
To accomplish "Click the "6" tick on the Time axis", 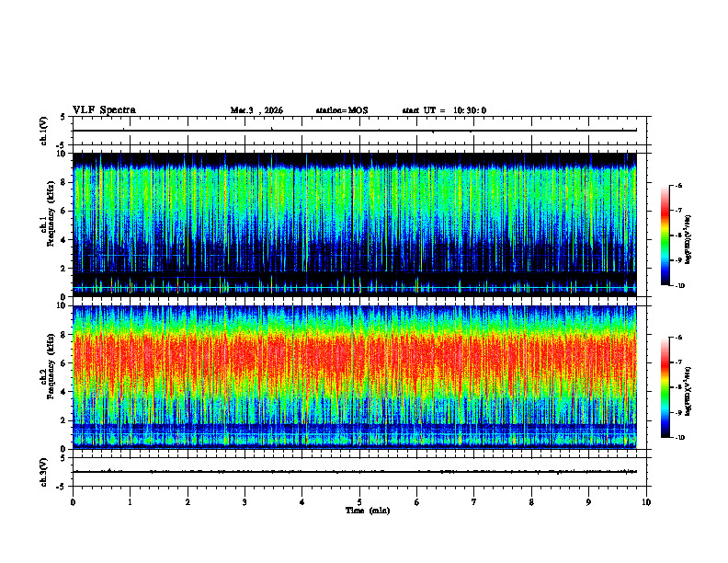I will tap(417, 502).
